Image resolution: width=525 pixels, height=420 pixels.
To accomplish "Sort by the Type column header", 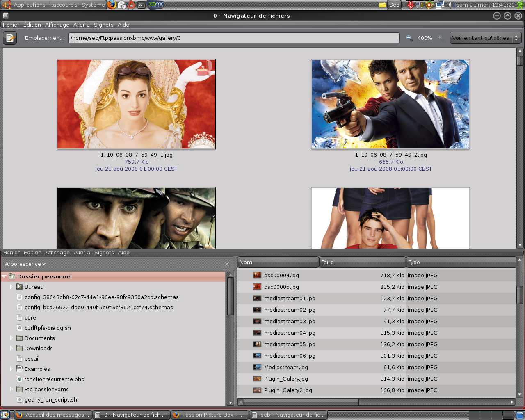I will click(461, 262).
